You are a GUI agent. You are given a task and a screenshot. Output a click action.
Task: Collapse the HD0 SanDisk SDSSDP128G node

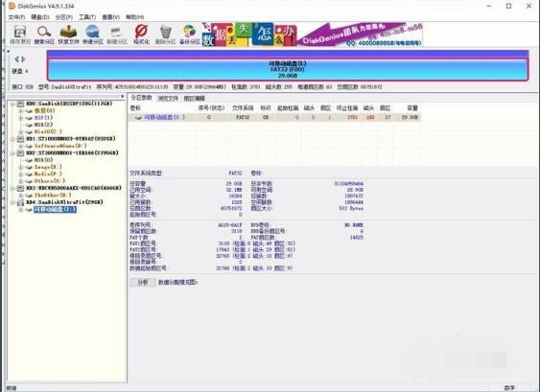pyautogui.click(x=12, y=104)
